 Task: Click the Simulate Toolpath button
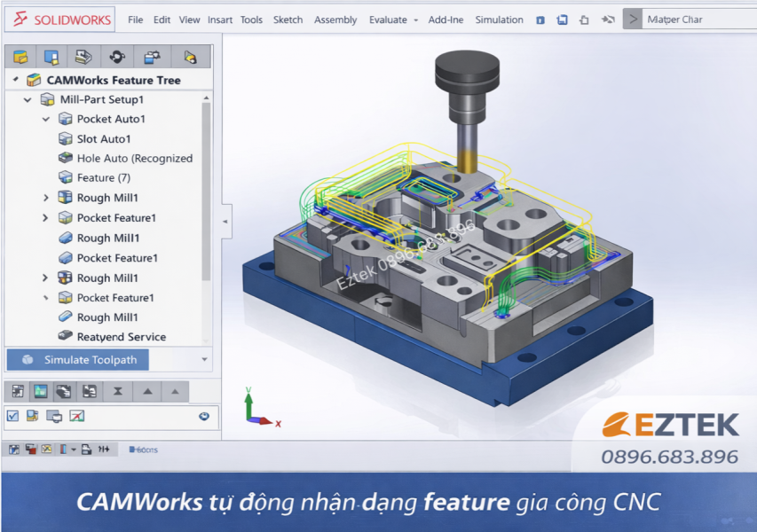click(78, 359)
